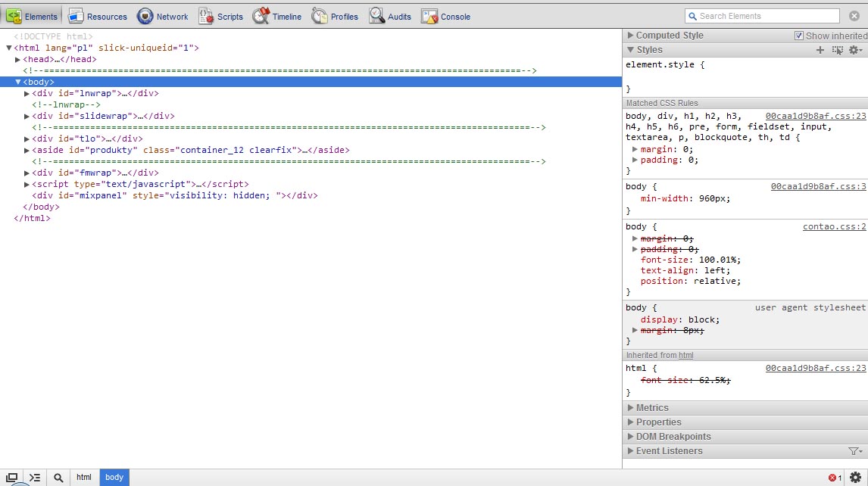Switch to the Profiles panel

coord(334,16)
